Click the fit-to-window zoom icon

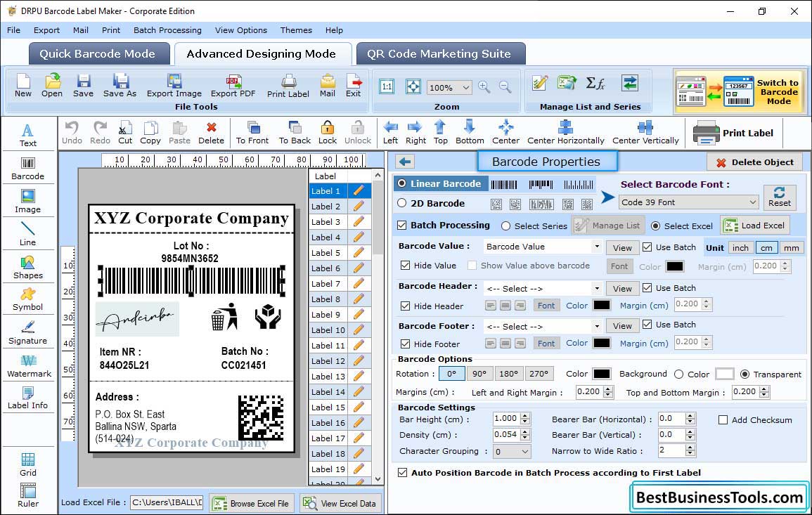coord(413,86)
